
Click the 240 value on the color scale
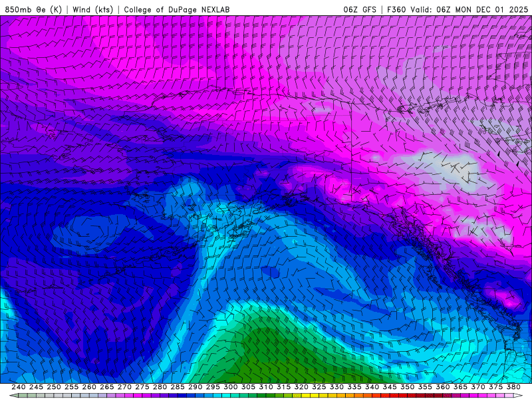click(x=19, y=387)
